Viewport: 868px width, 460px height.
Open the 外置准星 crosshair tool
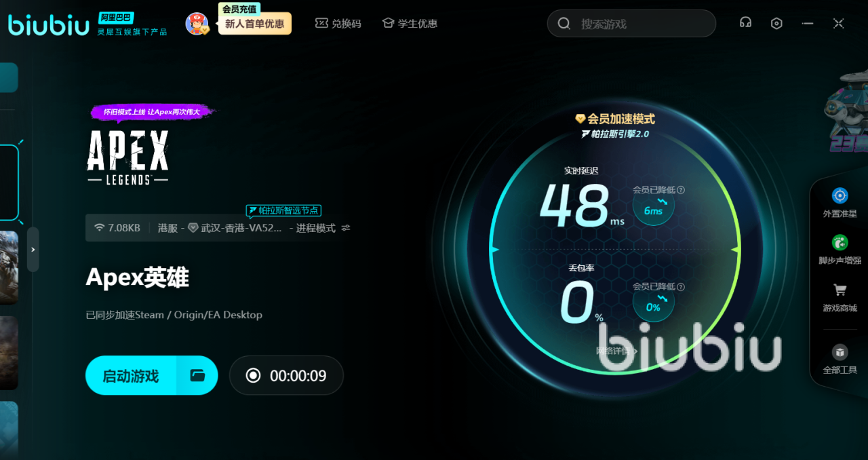(840, 203)
